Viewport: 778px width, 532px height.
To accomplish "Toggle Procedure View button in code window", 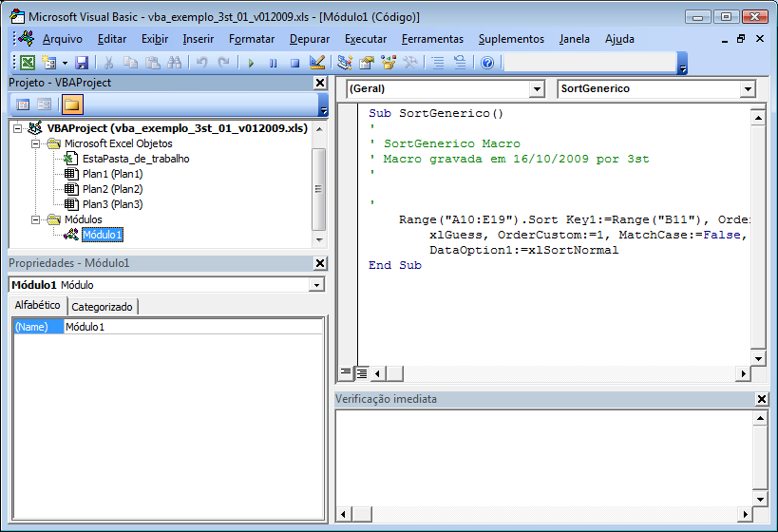I will [346, 372].
